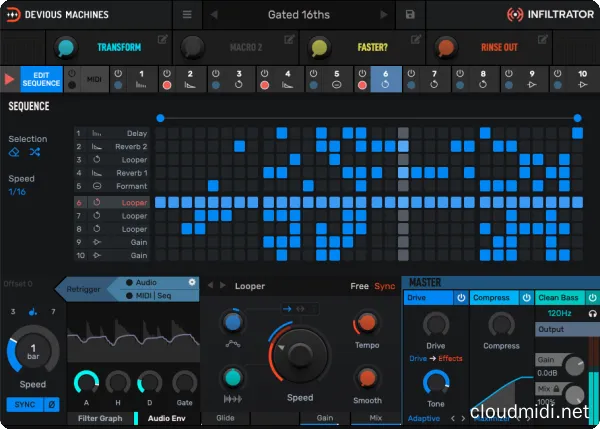
Task: Toggle the Drive power button
Action: pos(461,297)
